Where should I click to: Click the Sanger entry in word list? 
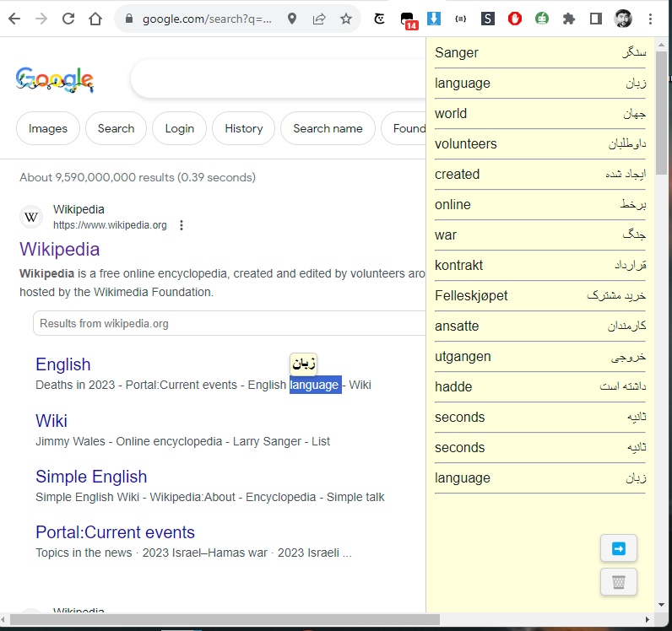[x=540, y=52]
